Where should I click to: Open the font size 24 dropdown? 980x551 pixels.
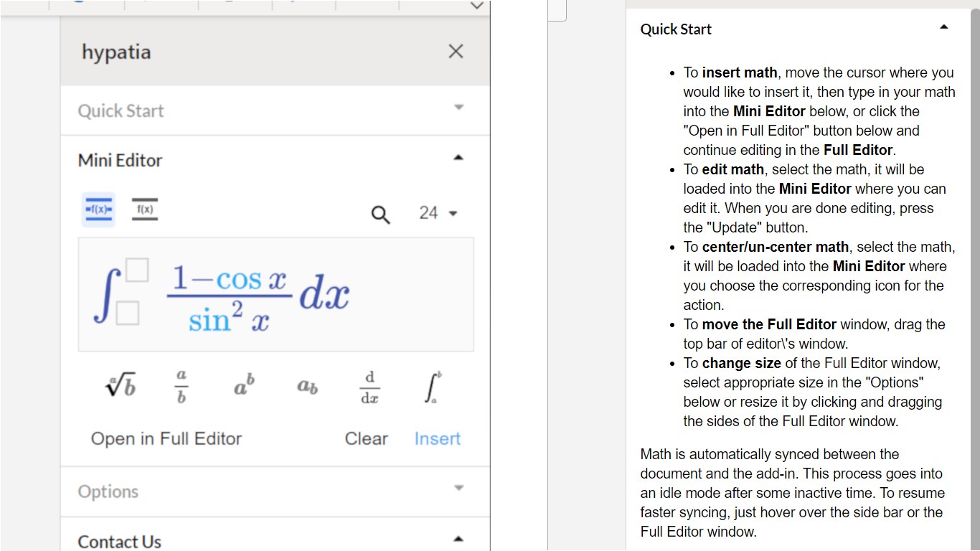click(438, 213)
